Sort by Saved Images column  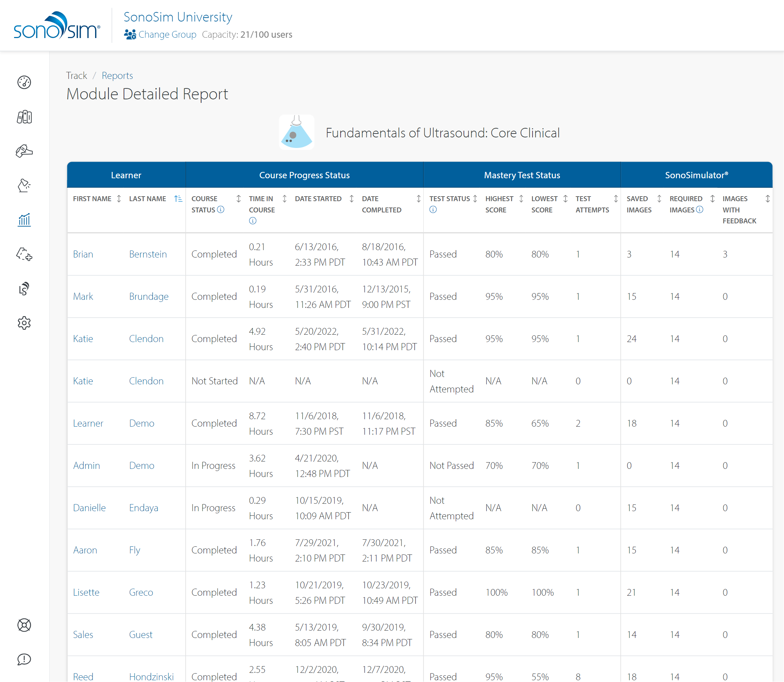659,199
